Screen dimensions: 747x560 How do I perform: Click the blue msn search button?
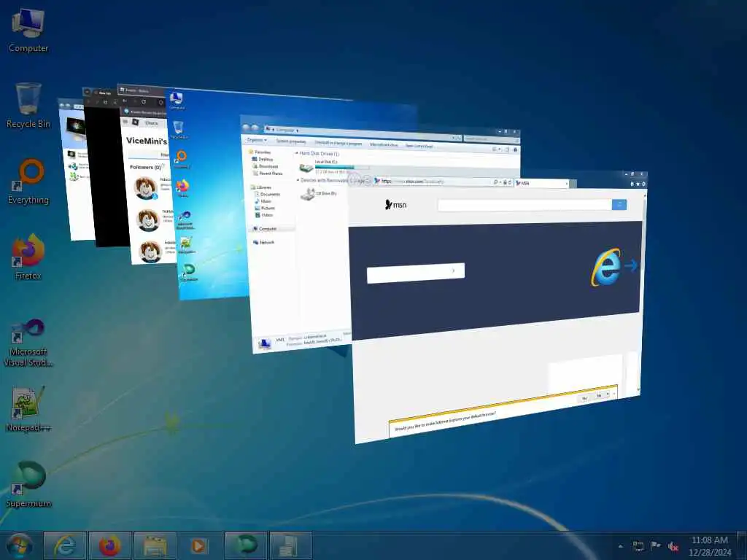[x=619, y=205]
